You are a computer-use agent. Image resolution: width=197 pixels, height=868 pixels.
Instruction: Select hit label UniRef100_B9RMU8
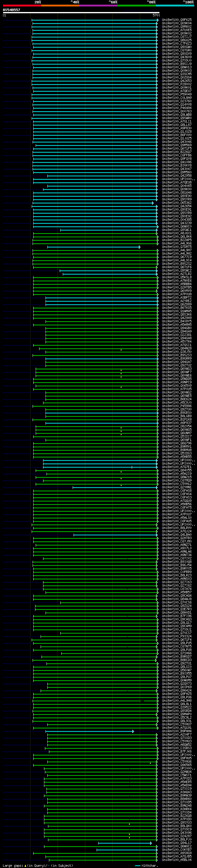click(177, 450)
